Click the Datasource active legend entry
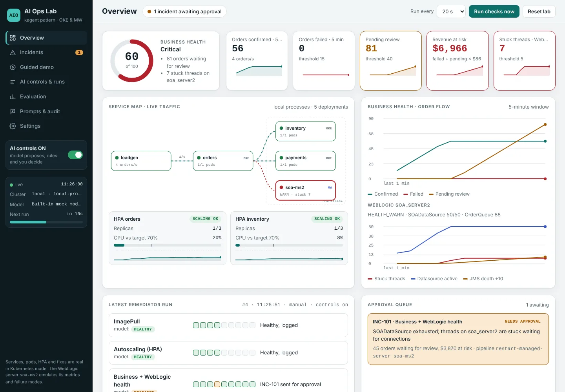 [x=434, y=279]
